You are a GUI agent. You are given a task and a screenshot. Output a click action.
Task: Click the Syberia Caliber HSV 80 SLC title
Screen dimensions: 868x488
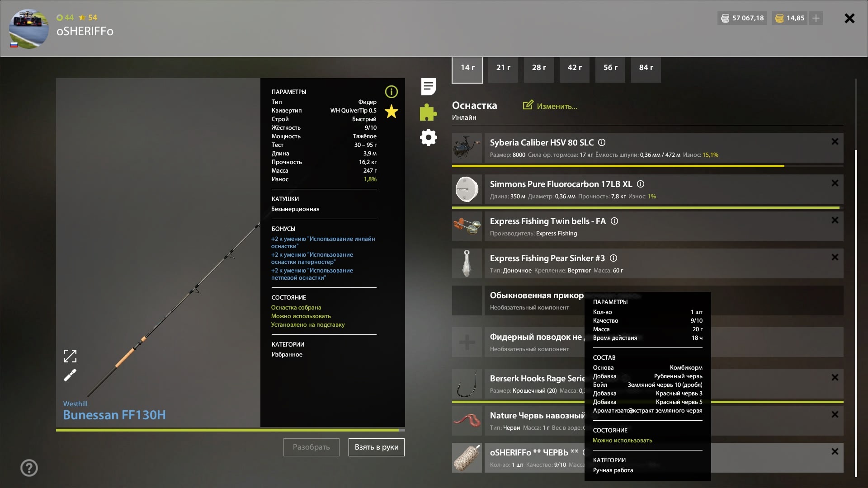click(542, 142)
